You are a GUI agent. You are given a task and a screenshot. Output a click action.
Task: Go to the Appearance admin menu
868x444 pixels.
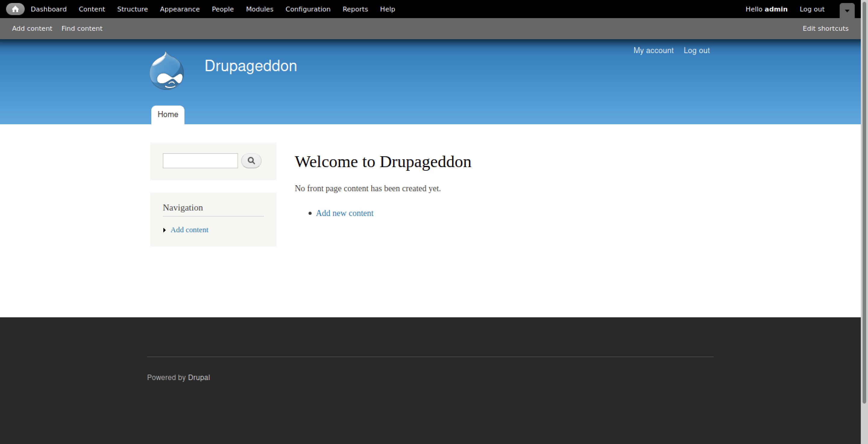coord(180,9)
